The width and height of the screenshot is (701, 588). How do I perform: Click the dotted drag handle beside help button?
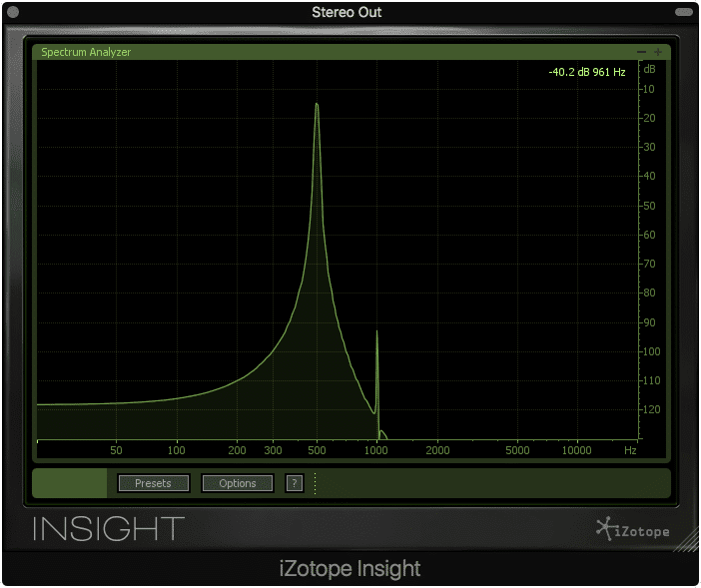(x=316, y=483)
